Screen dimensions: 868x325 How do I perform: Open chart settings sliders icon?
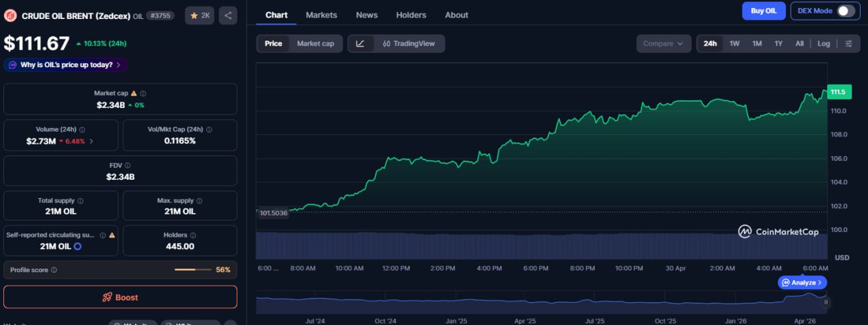pos(848,43)
